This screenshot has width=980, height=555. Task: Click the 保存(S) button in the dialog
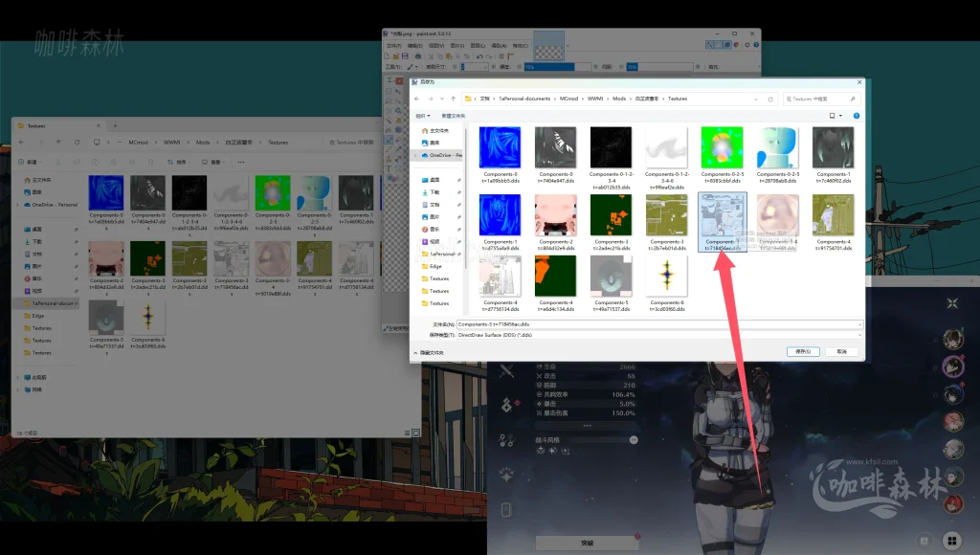click(803, 352)
